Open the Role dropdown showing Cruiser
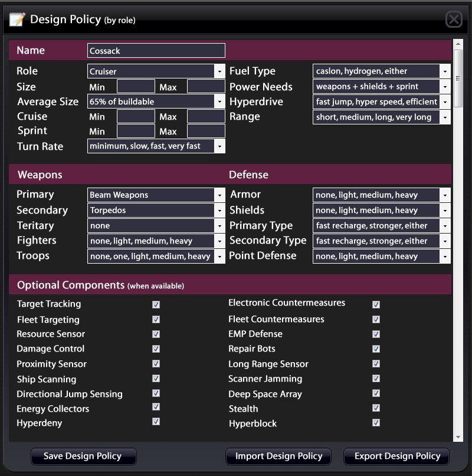472x476 pixels. coord(156,71)
